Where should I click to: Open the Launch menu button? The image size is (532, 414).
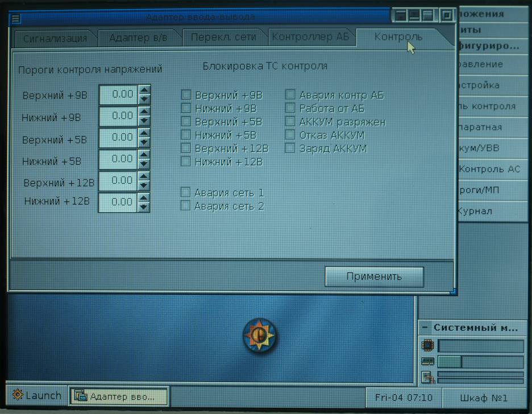point(37,395)
